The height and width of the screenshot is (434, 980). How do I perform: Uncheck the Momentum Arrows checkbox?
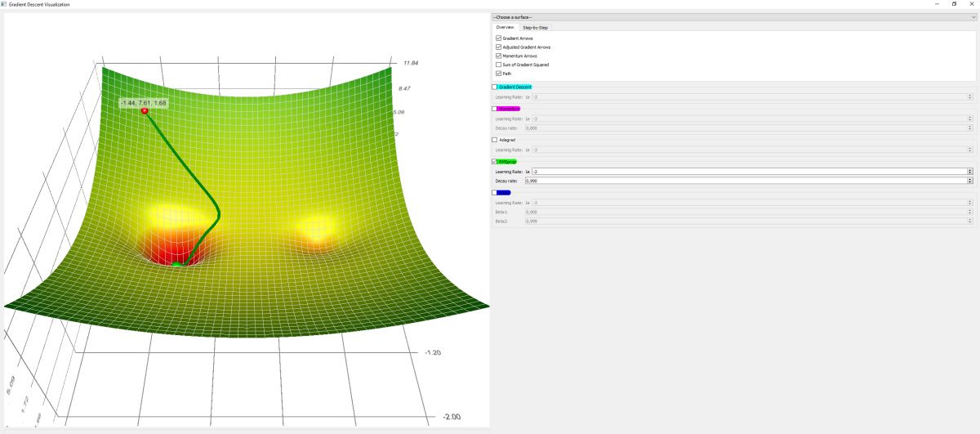[499, 56]
